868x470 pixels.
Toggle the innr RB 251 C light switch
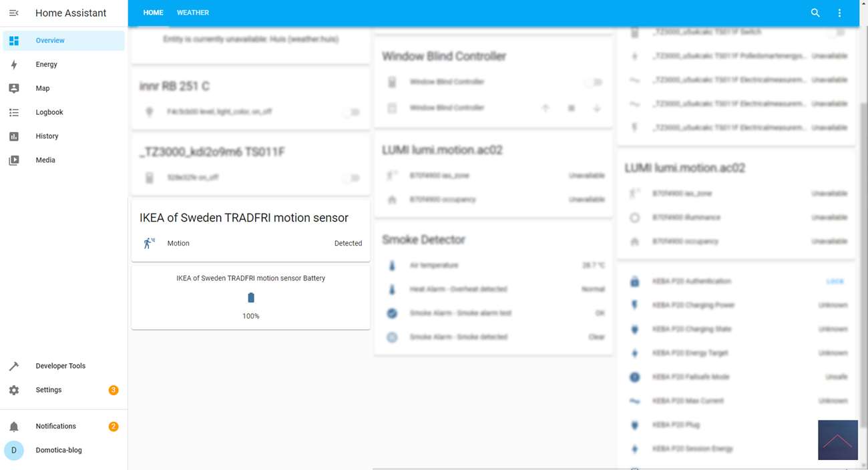pos(352,112)
